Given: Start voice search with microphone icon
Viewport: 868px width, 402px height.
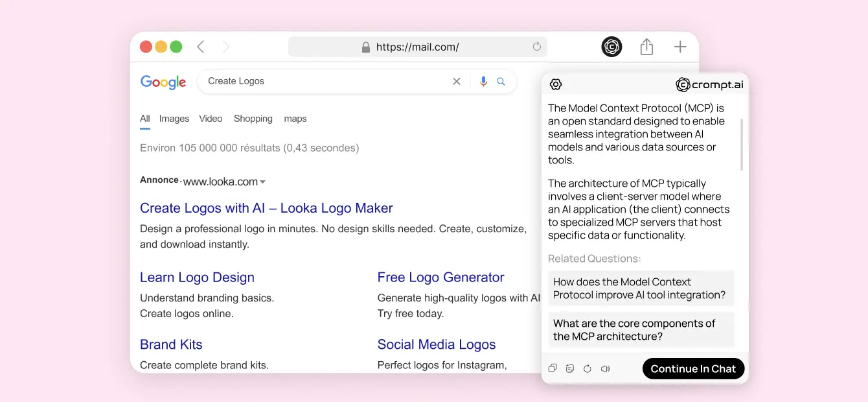Looking at the screenshot, I should pos(483,82).
